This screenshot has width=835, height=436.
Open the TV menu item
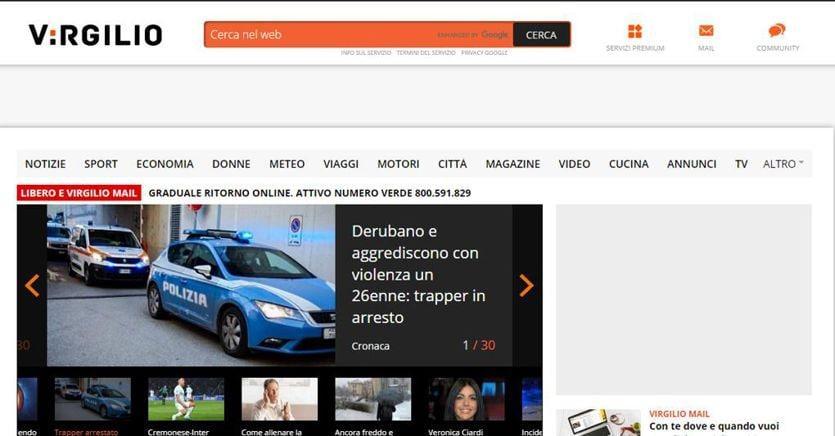tap(741, 164)
